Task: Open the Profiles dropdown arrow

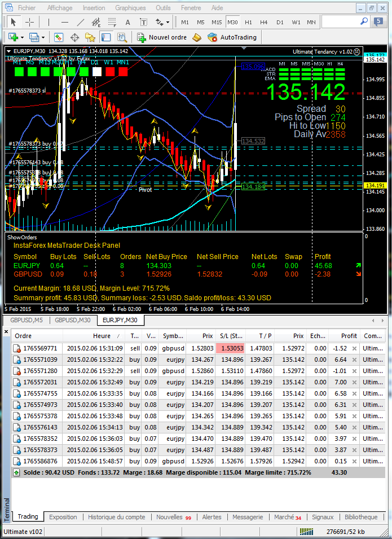Action: coord(43,37)
